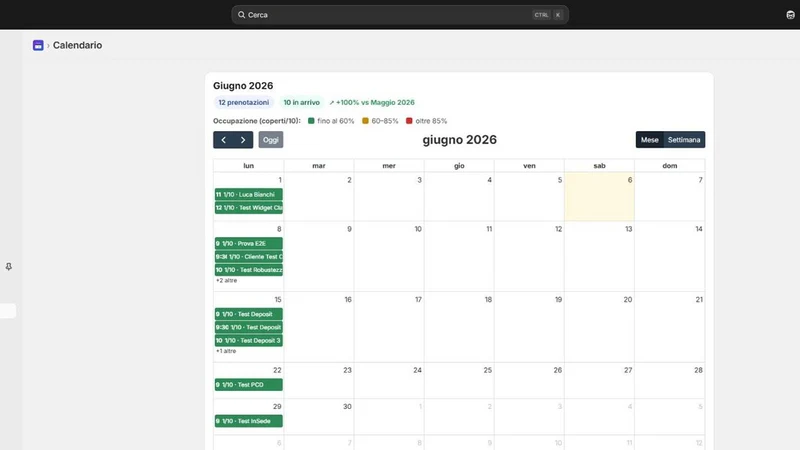
Task: Click day number 28
Action: 698,370
